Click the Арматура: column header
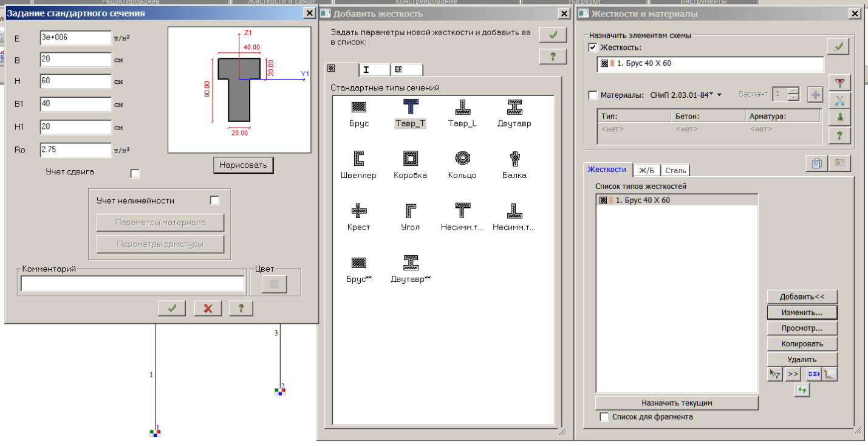 782,115
